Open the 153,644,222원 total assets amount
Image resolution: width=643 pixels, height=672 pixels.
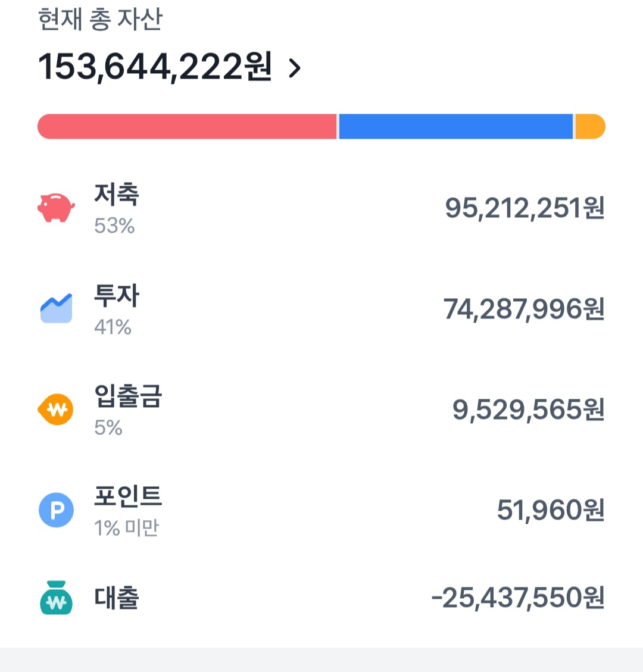coord(155,67)
